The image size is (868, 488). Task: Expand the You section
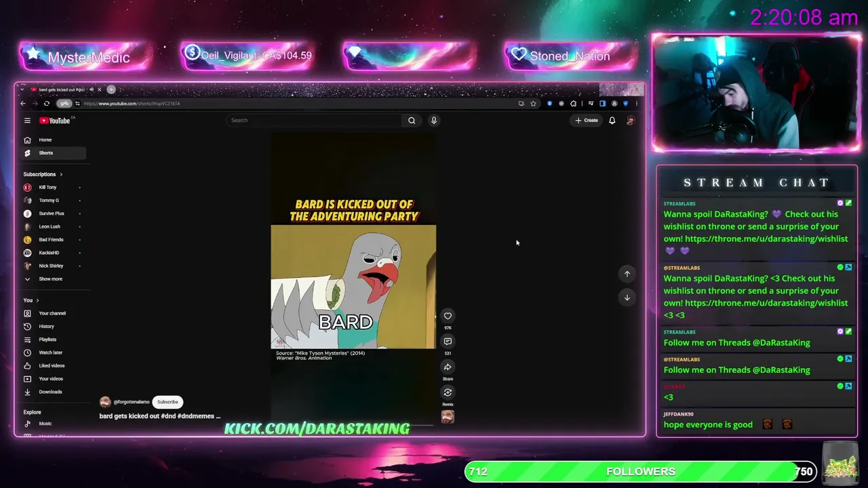click(31, 300)
